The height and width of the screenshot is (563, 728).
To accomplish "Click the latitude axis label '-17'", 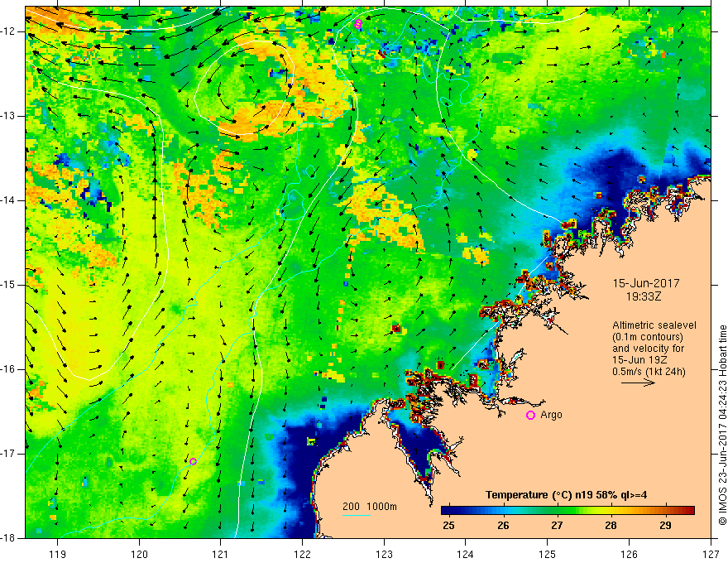I will click(9, 454).
